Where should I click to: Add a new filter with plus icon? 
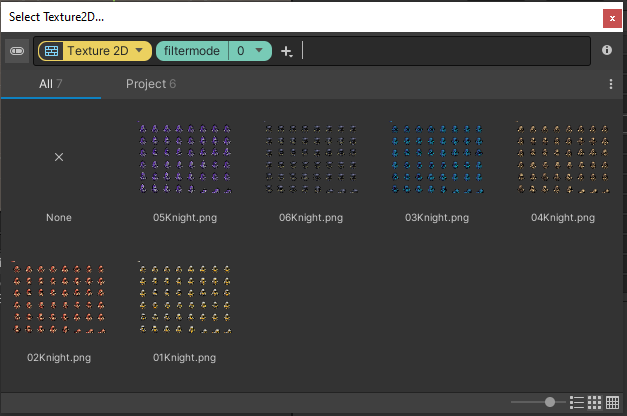(x=286, y=51)
